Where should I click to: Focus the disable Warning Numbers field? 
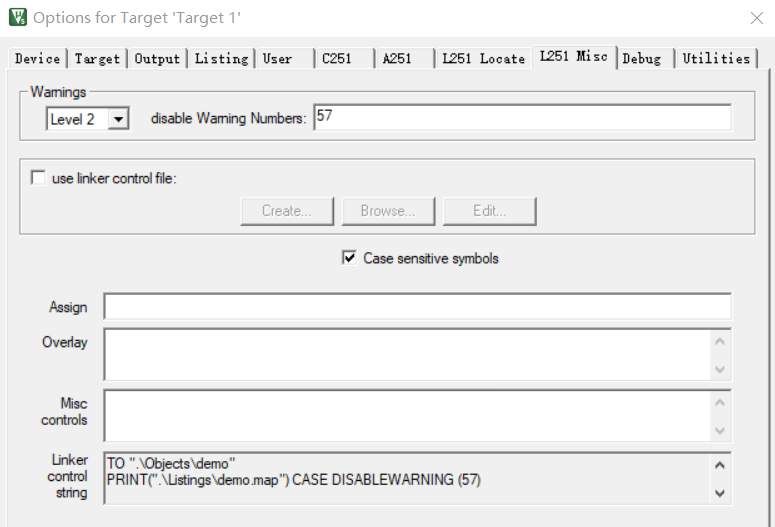(522, 117)
